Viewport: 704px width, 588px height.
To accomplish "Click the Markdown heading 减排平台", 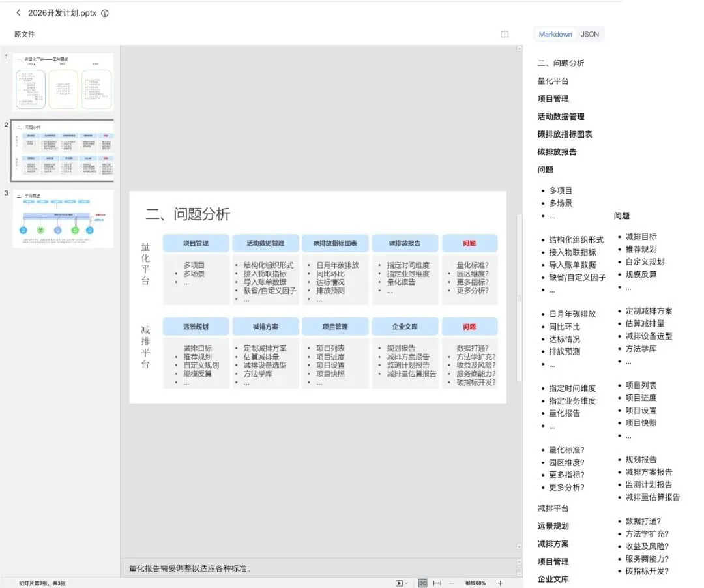I will pos(553,508).
